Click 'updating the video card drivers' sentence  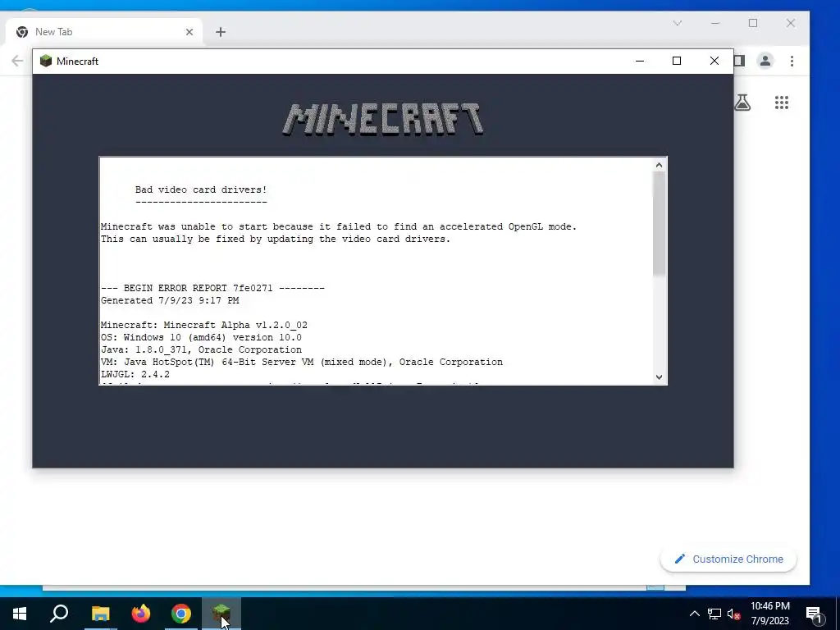[276, 239]
